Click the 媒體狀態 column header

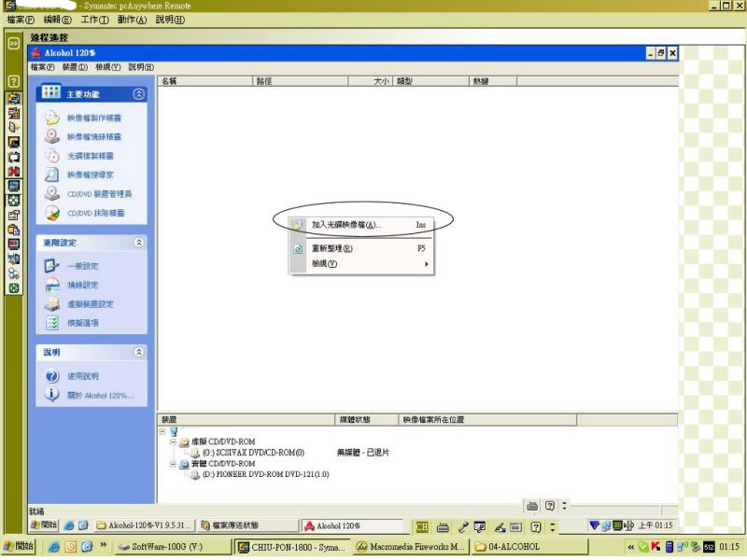click(x=366, y=419)
